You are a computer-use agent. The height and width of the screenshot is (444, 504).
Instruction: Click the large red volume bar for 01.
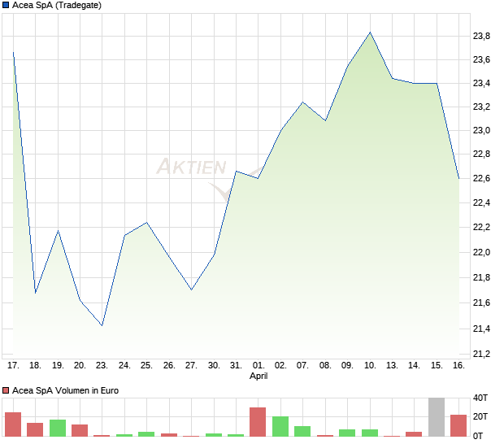tap(258, 422)
